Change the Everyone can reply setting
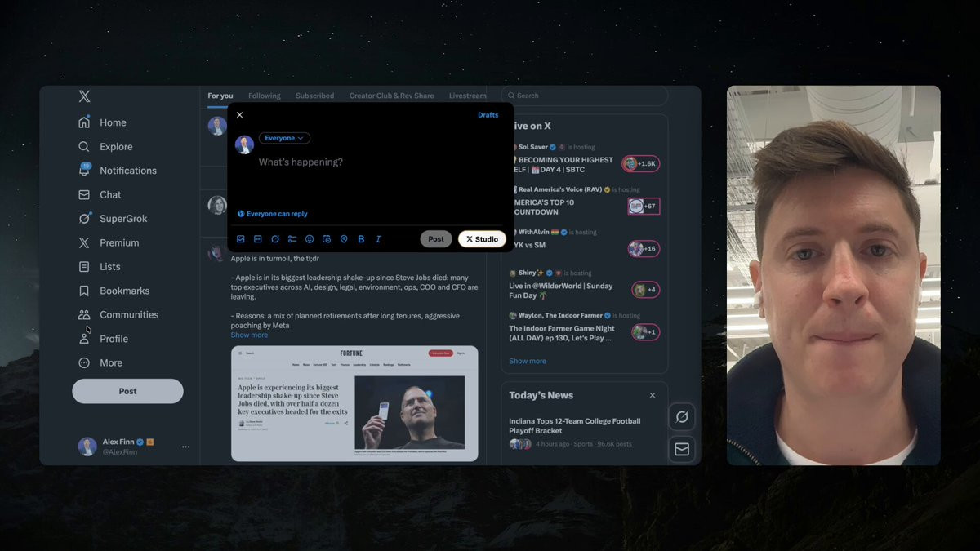The width and height of the screenshot is (980, 551). pyautogui.click(x=273, y=214)
